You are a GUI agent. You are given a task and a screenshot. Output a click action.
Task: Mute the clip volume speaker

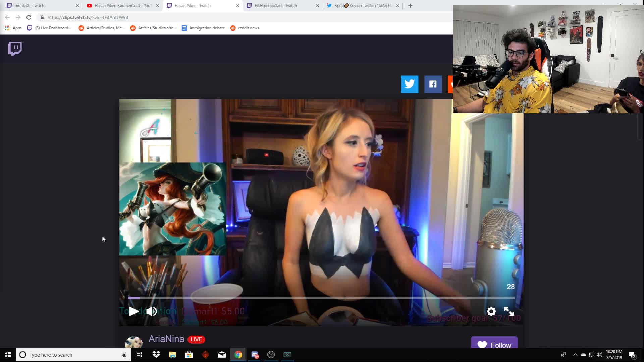151,311
